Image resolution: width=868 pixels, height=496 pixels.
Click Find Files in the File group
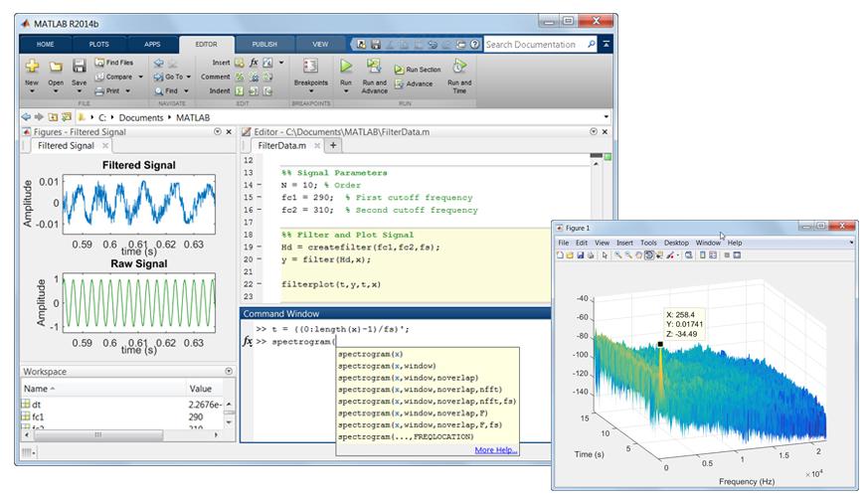coord(113,63)
